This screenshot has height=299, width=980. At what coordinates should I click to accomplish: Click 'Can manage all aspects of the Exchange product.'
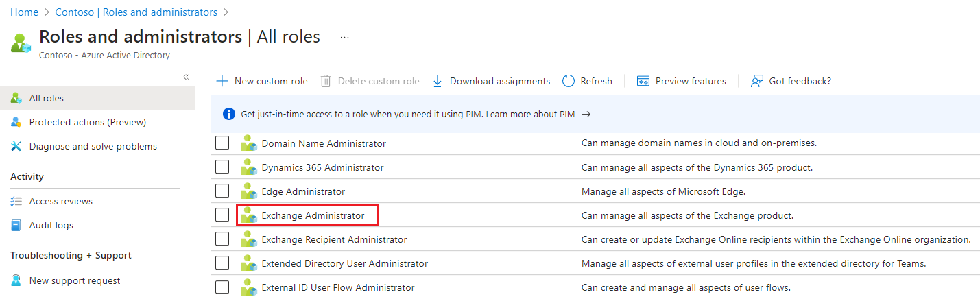pyautogui.click(x=687, y=215)
